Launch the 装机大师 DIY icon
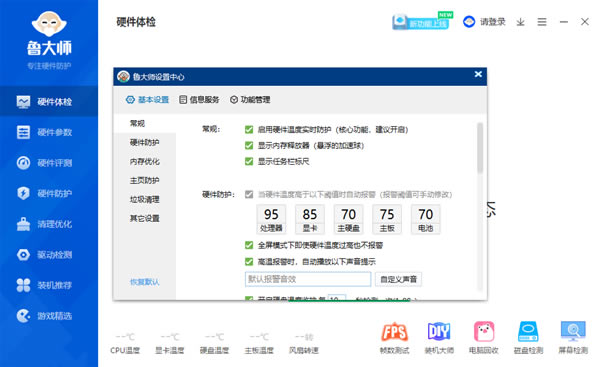This screenshot has height=367, width=600. point(439,332)
